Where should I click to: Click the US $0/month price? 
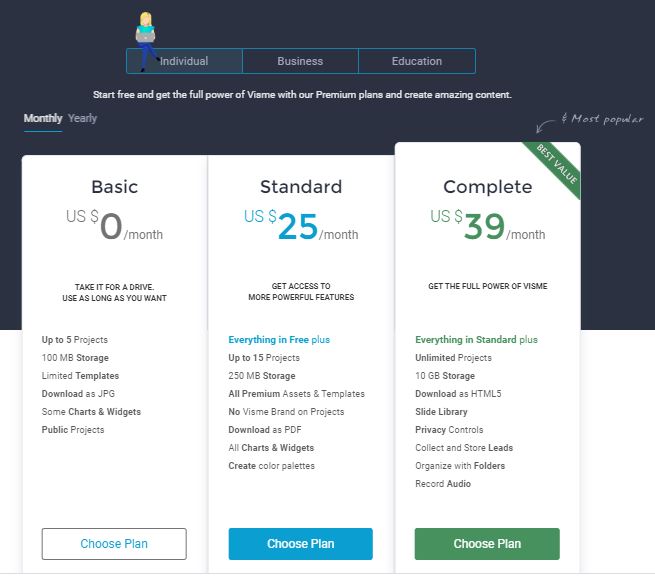(114, 226)
